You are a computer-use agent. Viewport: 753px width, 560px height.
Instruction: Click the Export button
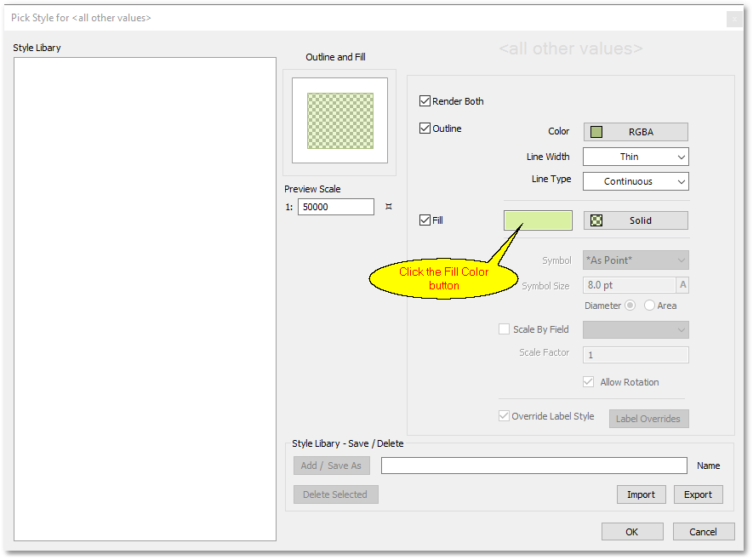[698, 494]
